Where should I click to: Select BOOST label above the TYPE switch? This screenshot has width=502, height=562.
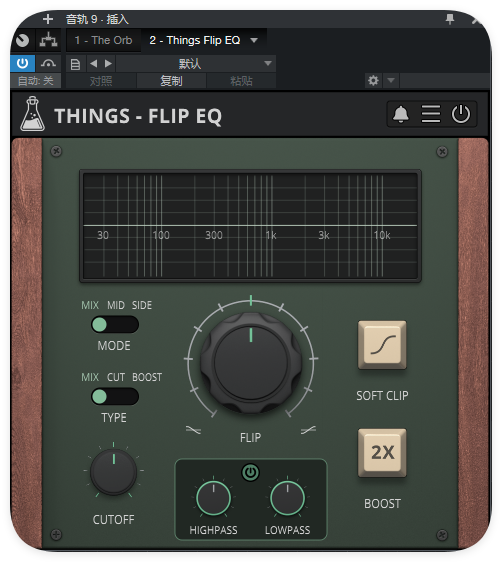[x=147, y=377]
